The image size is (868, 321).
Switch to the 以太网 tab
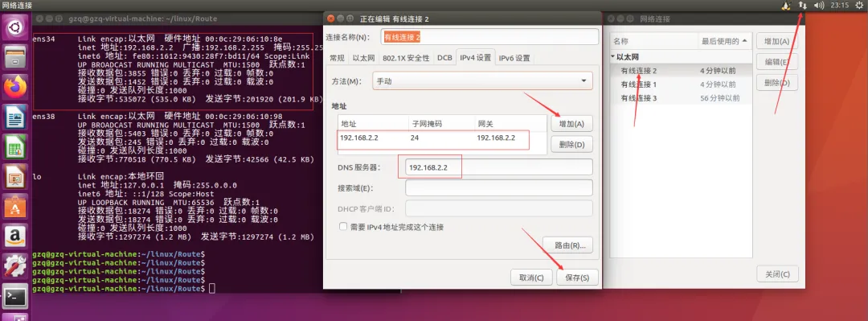pyautogui.click(x=364, y=58)
